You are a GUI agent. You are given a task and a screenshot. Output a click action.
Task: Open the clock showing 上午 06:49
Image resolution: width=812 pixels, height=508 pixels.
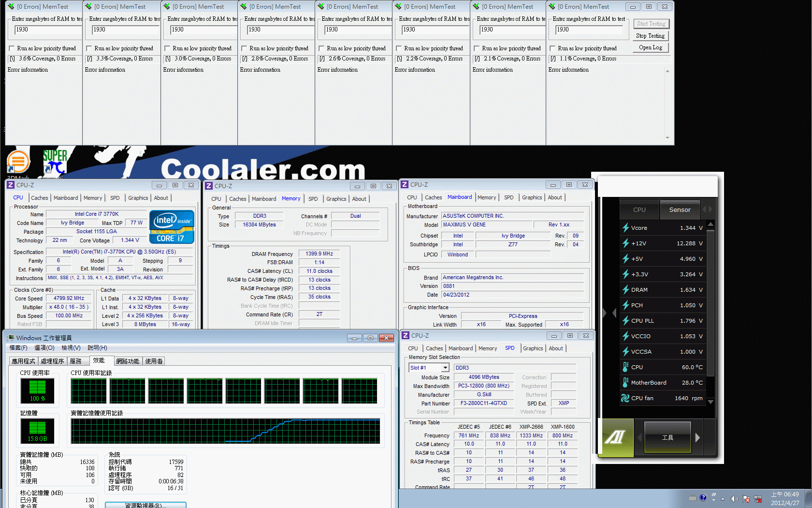coord(785,498)
